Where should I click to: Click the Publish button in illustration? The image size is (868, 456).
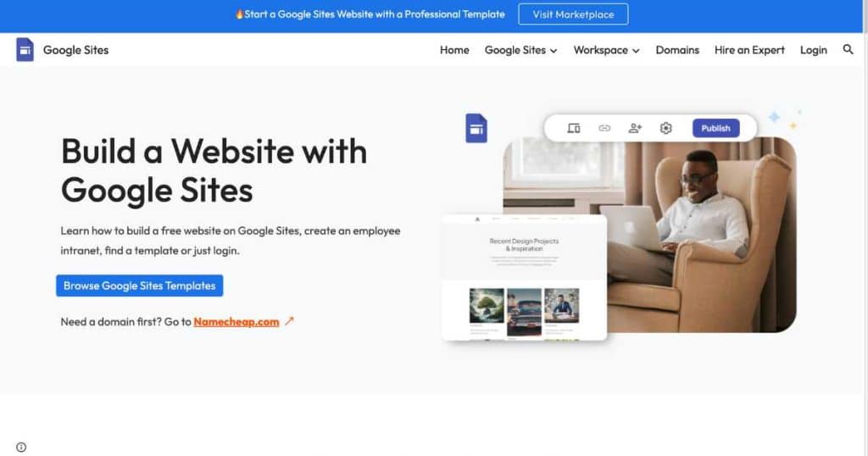715,128
